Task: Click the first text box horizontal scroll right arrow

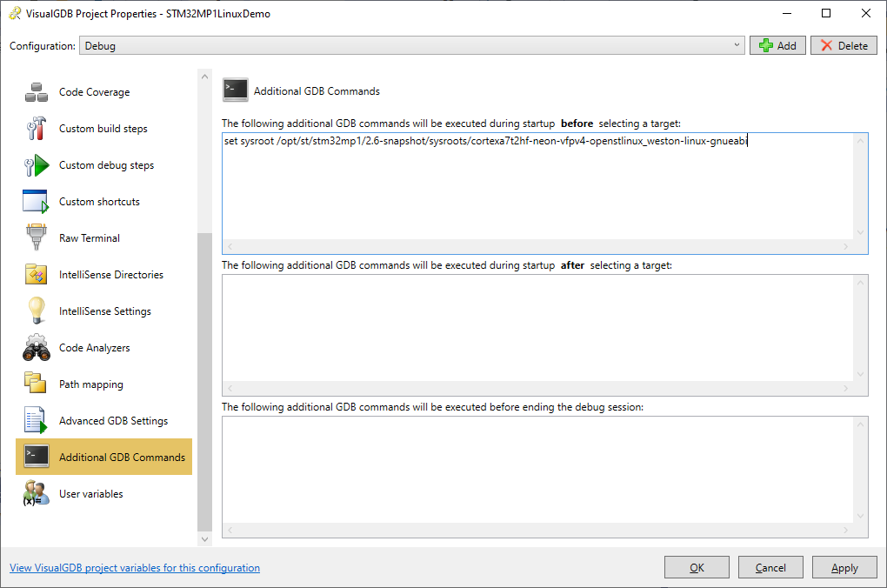Action: [846, 247]
